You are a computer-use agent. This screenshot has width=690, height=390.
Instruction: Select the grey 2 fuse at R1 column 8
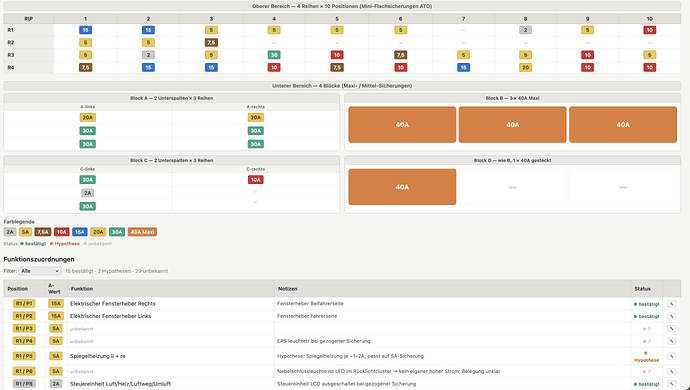(x=525, y=30)
